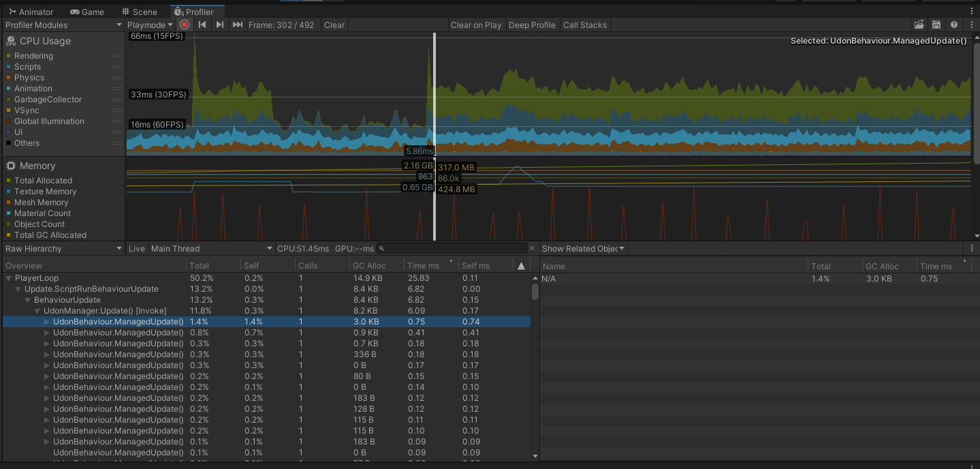Click the Global Illumination category reorder handle
The width and height of the screenshot is (980, 469).
click(x=117, y=121)
